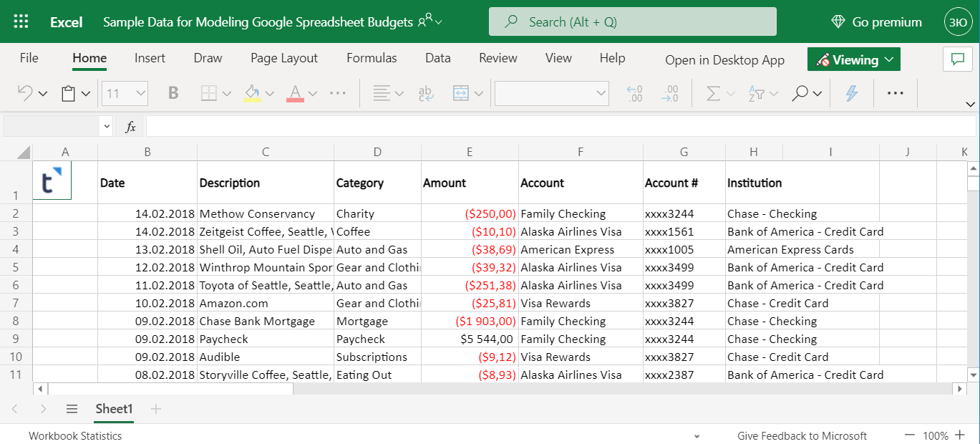Screen dimensions: 980x444
Task: Toggle Bold formatting
Action: [x=173, y=92]
